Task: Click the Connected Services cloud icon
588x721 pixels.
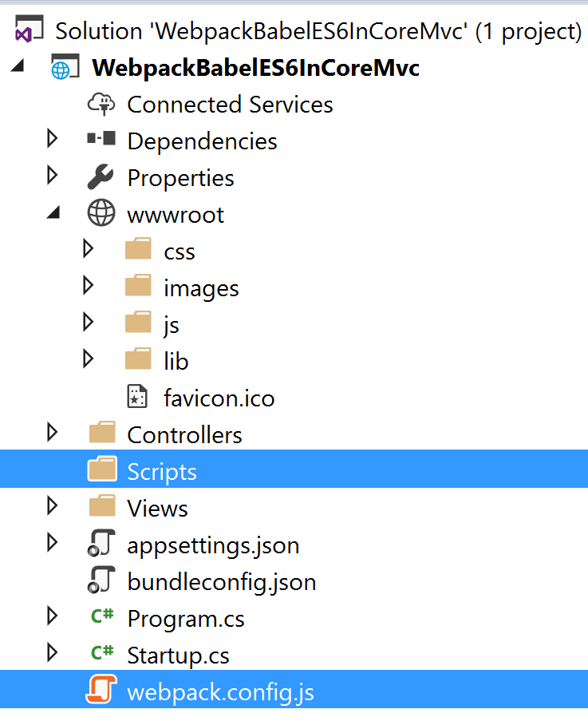Action: pos(101,103)
